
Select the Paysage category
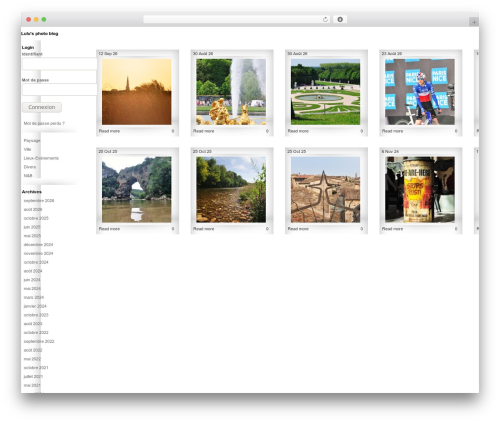click(x=32, y=141)
